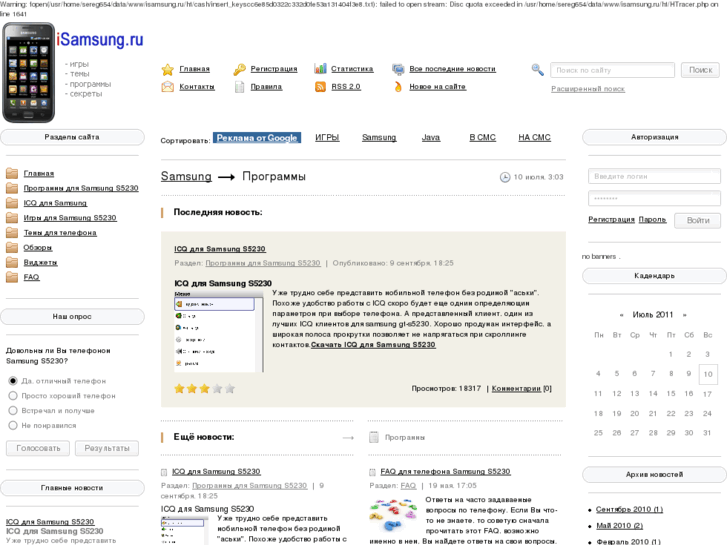Click folder icon beside FAQ in sidebar
The width and height of the screenshot is (727, 545).
click(12, 277)
